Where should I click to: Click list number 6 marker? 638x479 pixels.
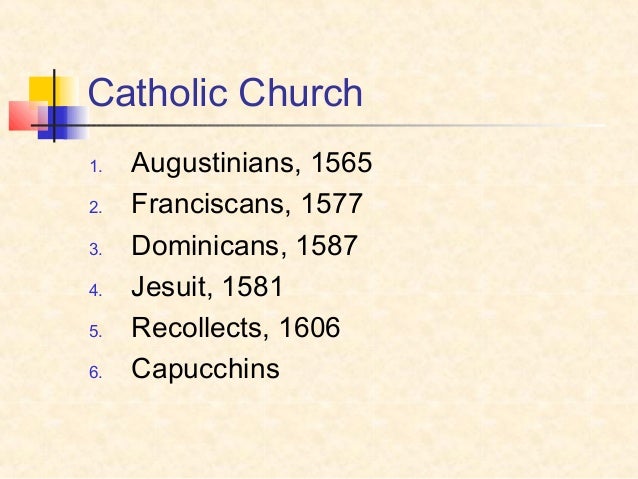click(x=96, y=372)
